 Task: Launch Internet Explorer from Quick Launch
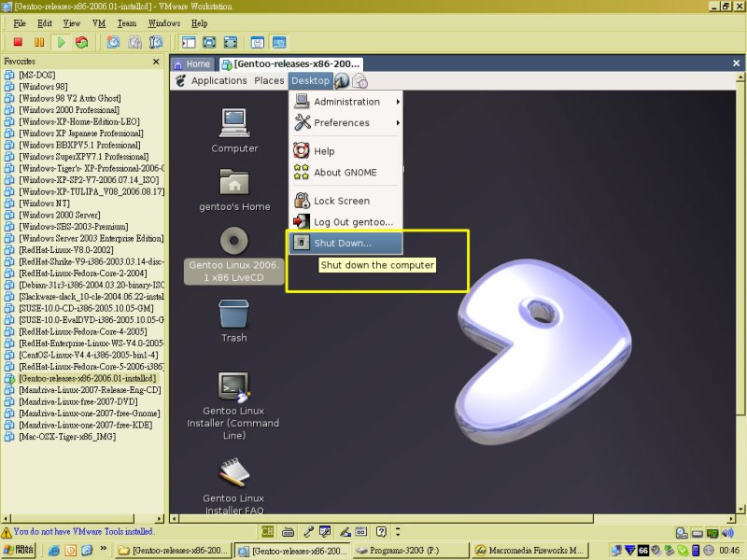54,551
